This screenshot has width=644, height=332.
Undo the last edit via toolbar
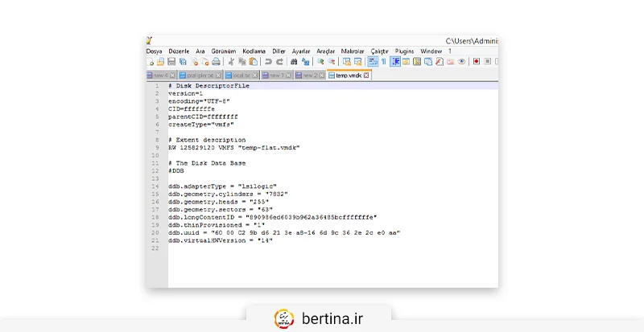268,61
